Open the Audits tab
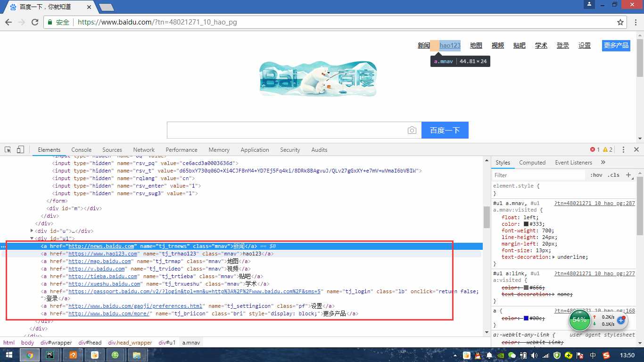Viewport: 644px width, 362px height. click(319, 149)
